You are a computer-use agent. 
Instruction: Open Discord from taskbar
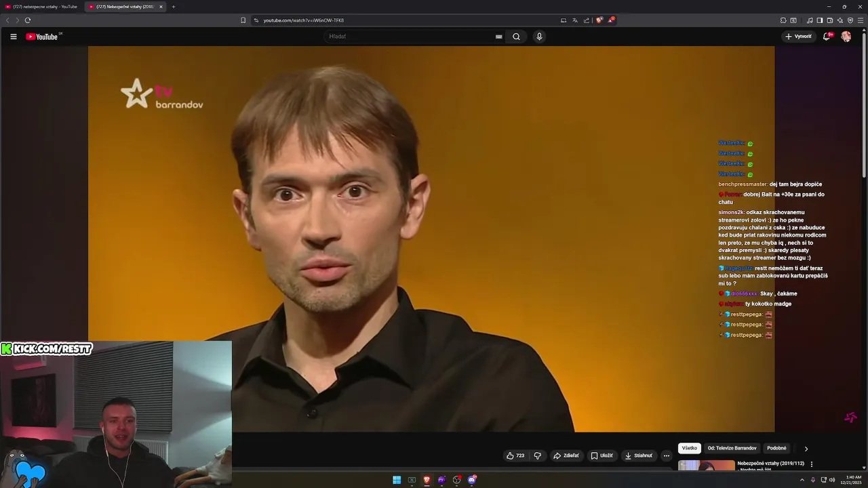(x=472, y=480)
